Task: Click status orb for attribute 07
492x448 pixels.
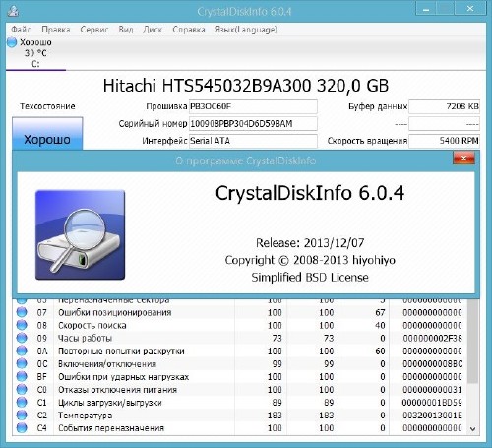Action: (22, 312)
